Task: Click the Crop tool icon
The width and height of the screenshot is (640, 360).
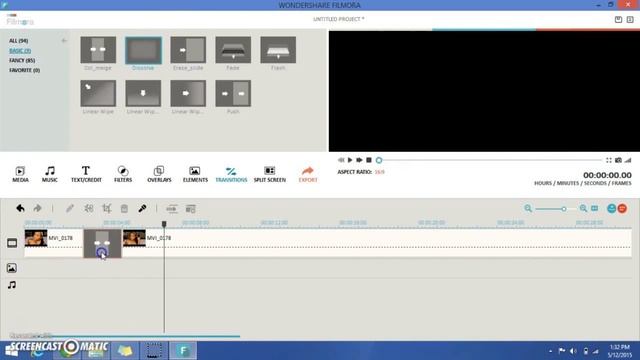Action: (x=107, y=209)
